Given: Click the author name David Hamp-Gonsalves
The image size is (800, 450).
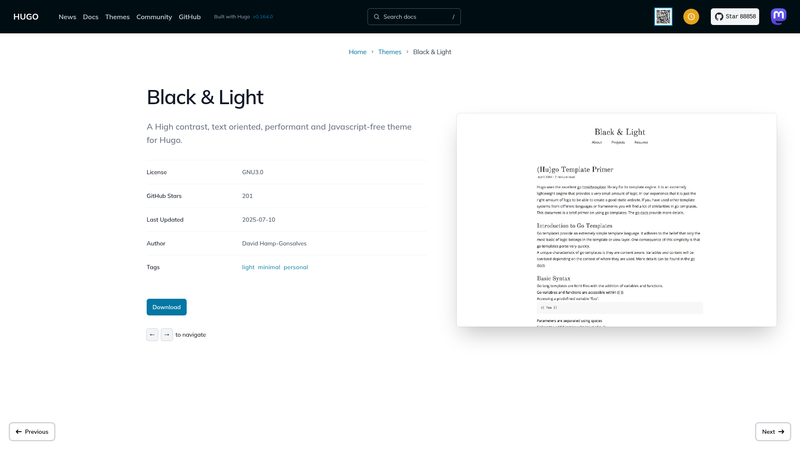Looking at the screenshot, I should click(x=274, y=243).
